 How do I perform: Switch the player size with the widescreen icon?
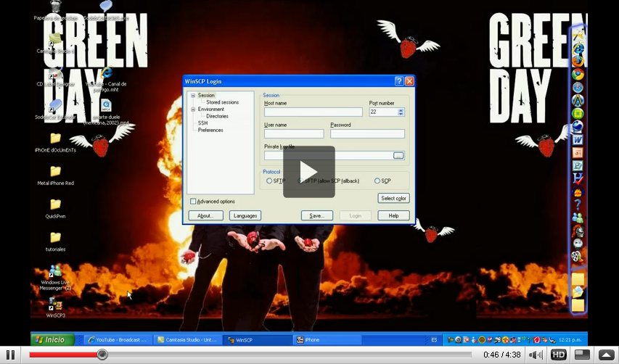(x=582, y=355)
